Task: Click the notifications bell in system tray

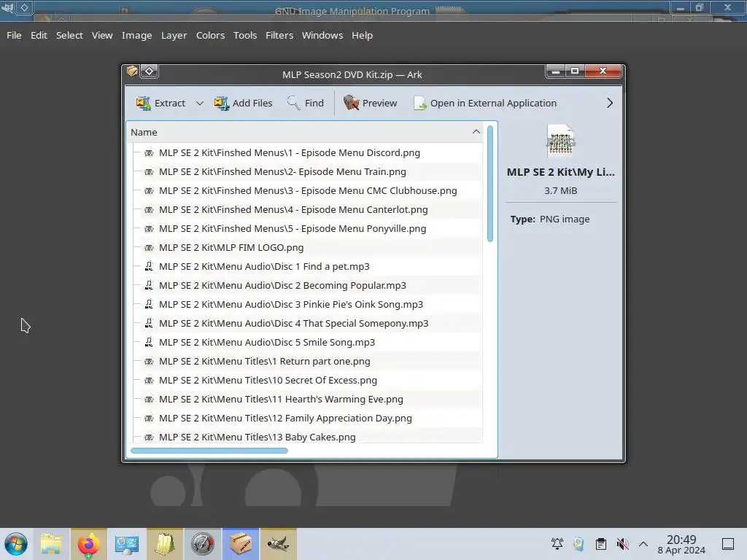Action: pos(557,544)
